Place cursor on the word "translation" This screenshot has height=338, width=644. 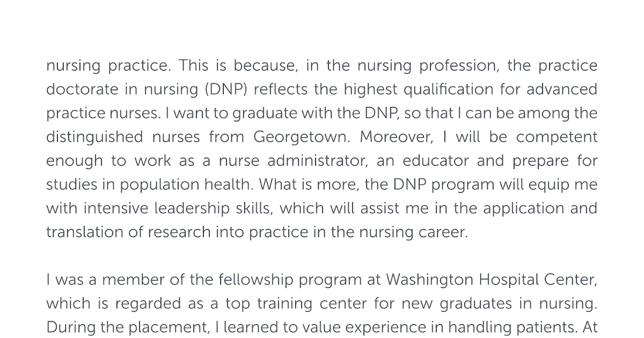coord(85,233)
